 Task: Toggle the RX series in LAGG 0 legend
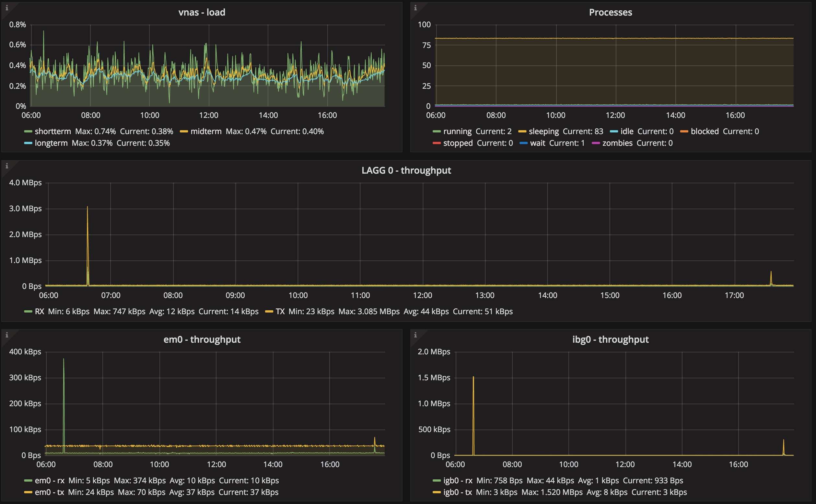point(39,311)
